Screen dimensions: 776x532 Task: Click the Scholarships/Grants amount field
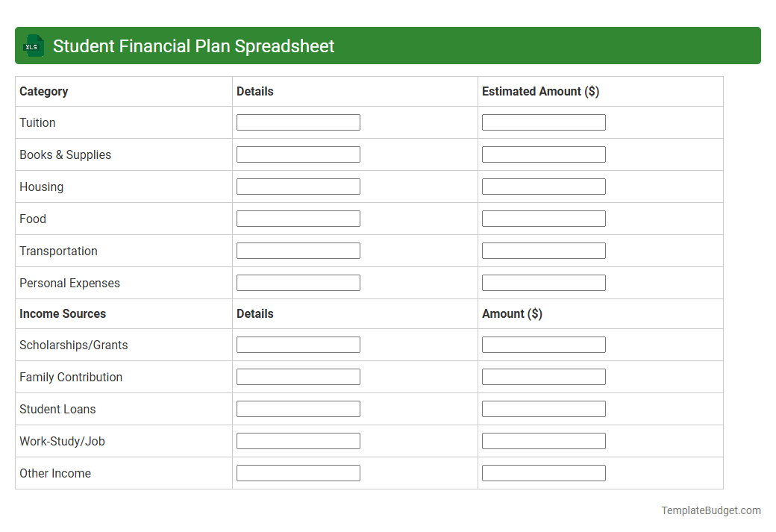(543, 344)
